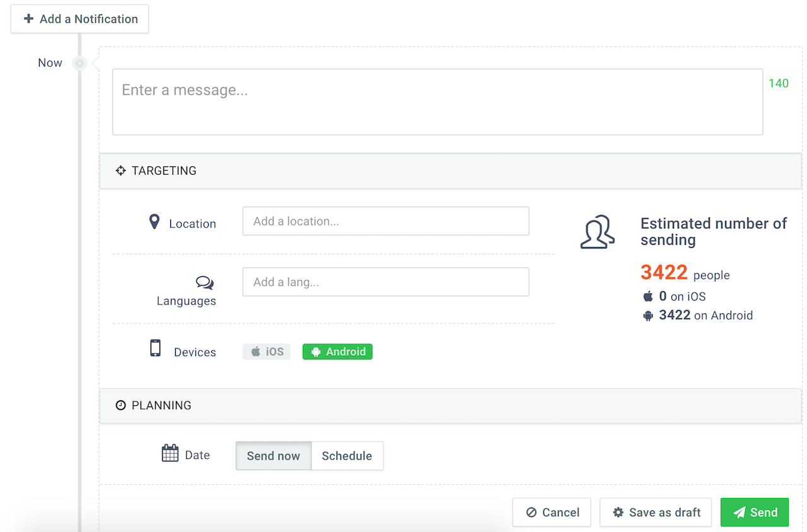The image size is (807, 532).
Task: Click the estimated audience people icon
Action: click(x=597, y=232)
